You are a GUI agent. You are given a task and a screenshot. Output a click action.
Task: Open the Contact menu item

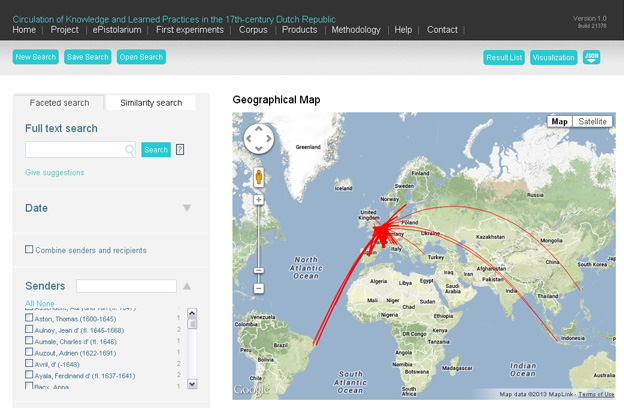point(442,30)
